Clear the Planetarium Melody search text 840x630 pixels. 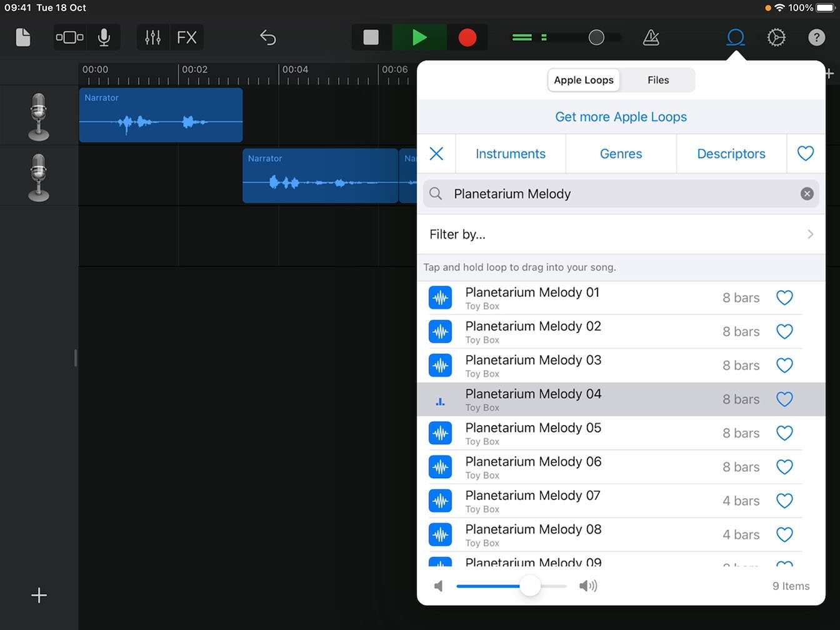coord(807,194)
